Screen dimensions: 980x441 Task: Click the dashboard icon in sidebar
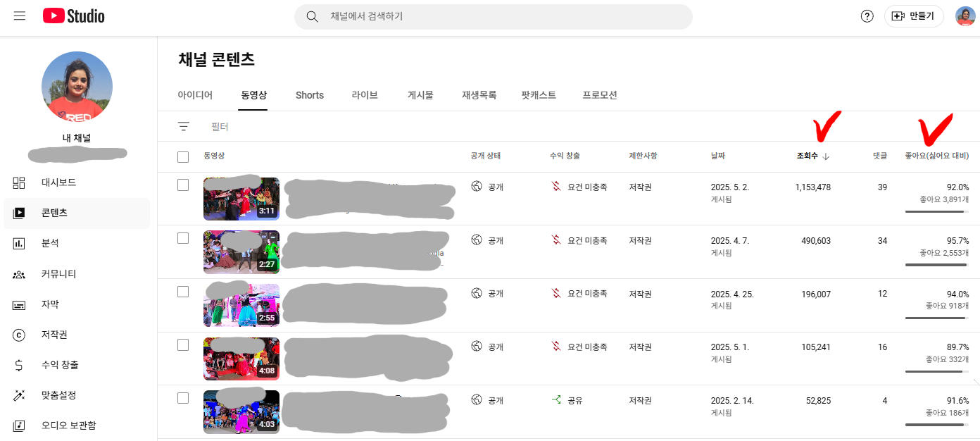click(x=19, y=182)
